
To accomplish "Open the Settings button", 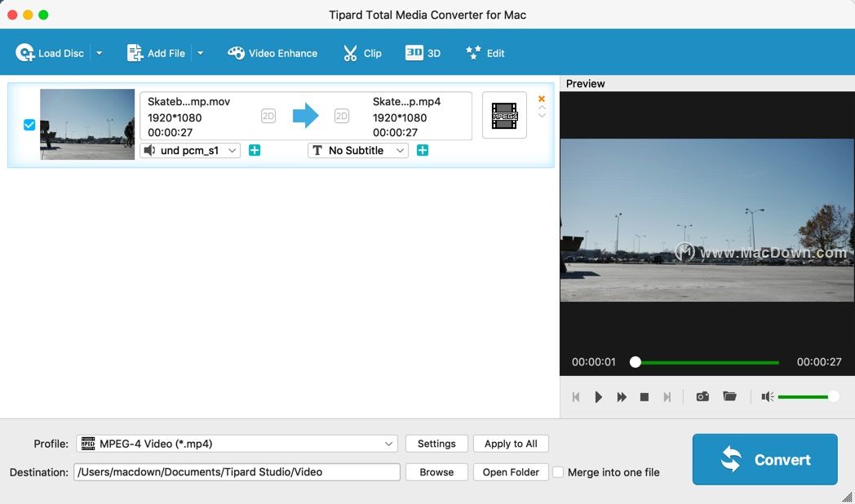I will click(x=436, y=443).
